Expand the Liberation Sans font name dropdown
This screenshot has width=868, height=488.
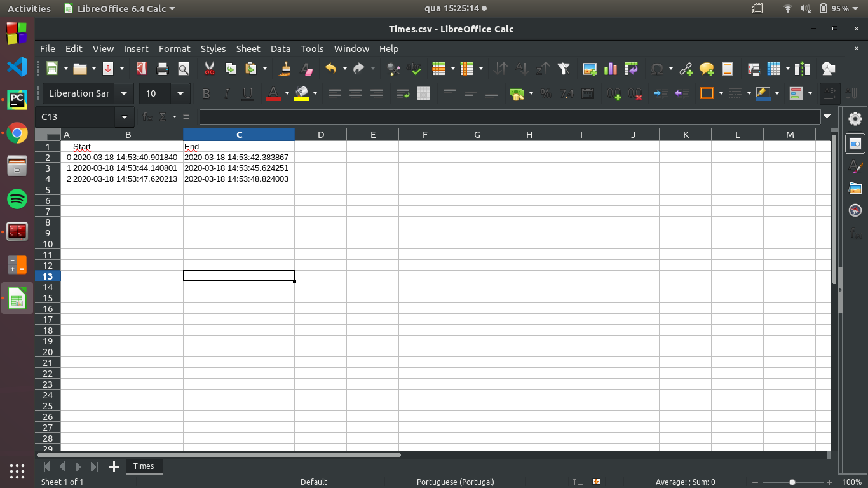(x=124, y=93)
